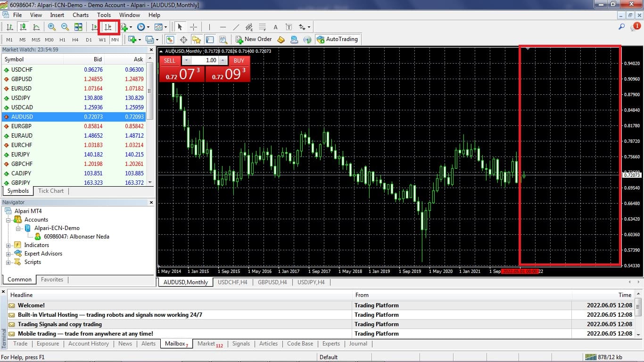Select the equidistant channel tool
Viewport: 644px width, 362px height.
(249, 27)
